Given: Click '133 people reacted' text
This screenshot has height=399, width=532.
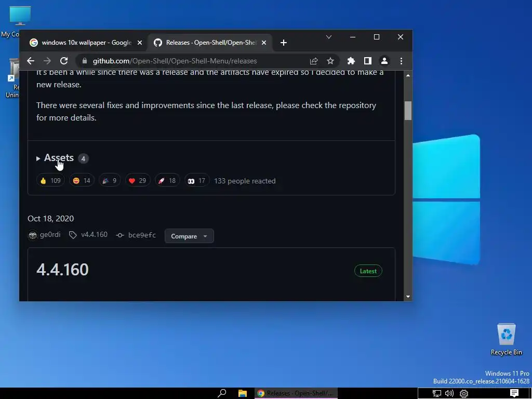Looking at the screenshot, I should click(x=245, y=181).
